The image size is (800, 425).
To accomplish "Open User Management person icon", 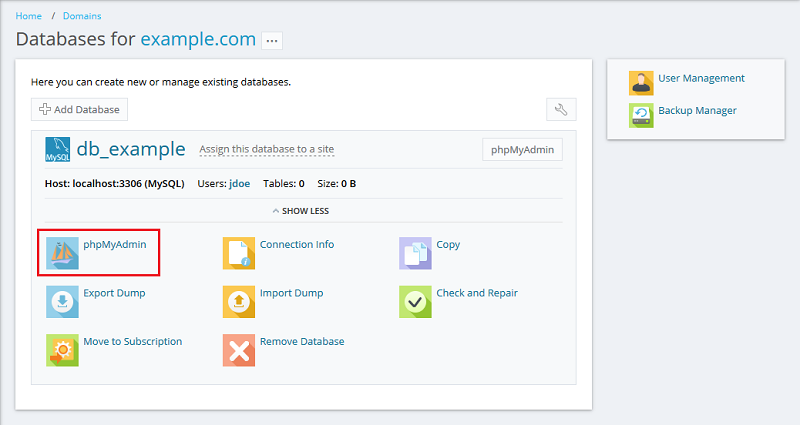I will 641,83.
